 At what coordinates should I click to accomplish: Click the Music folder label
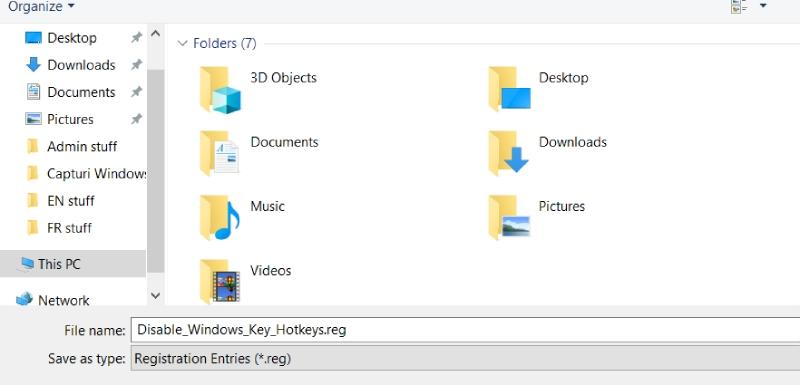point(267,207)
